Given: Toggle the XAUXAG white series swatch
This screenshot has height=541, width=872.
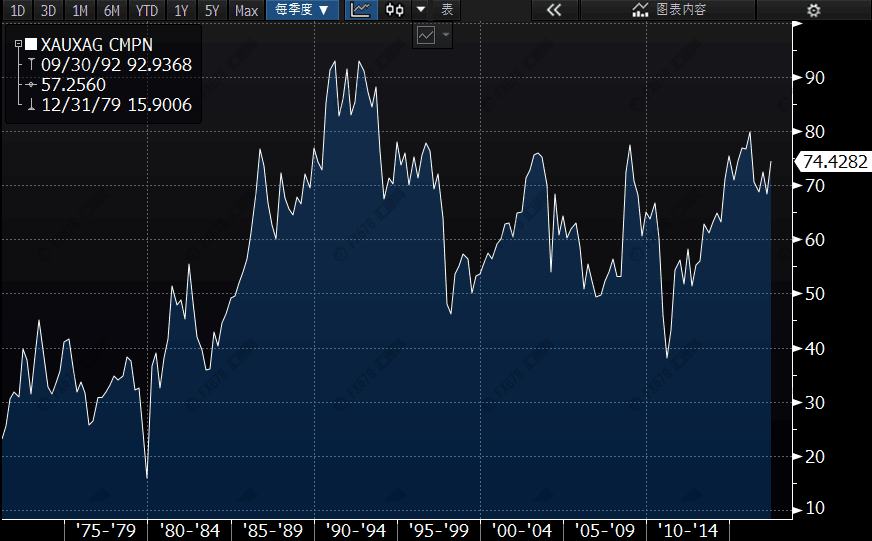Looking at the screenshot, I should (x=31, y=44).
